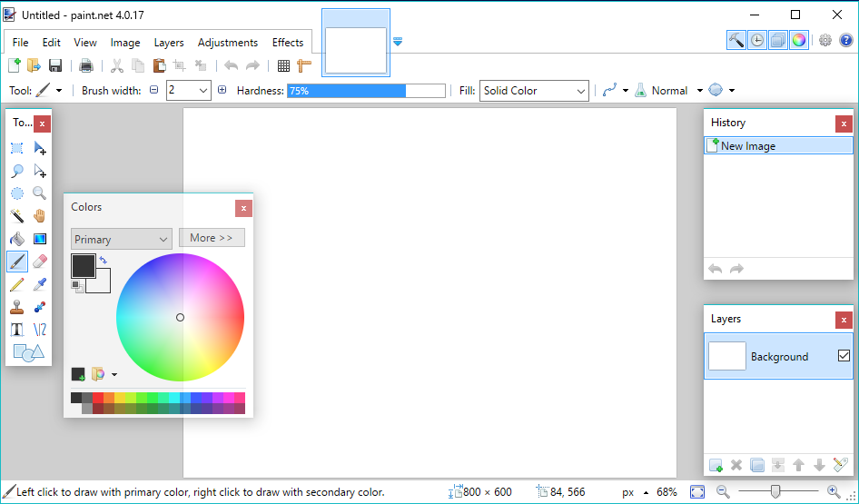This screenshot has width=859, height=504.
Task: Select the Clone Stamp tool
Action: (16, 307)
